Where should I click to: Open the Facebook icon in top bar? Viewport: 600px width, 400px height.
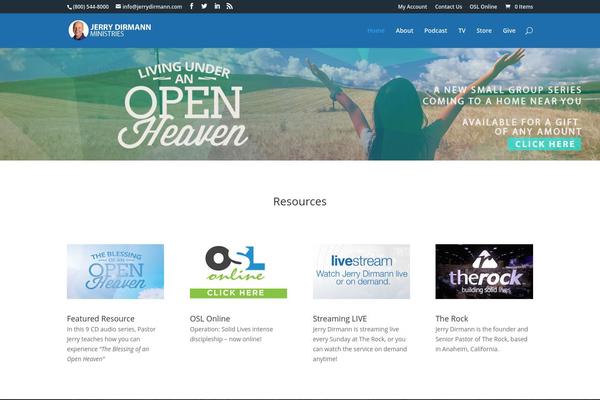[191, 6]
